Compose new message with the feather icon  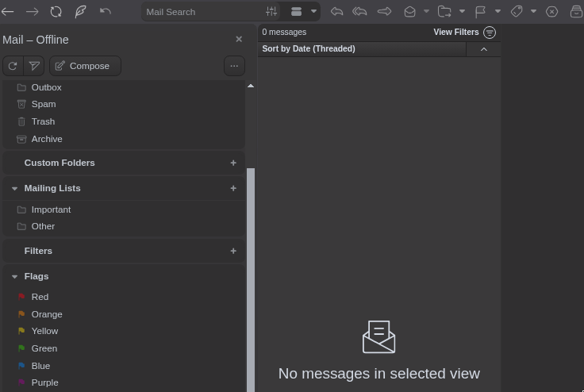[80, 12]
